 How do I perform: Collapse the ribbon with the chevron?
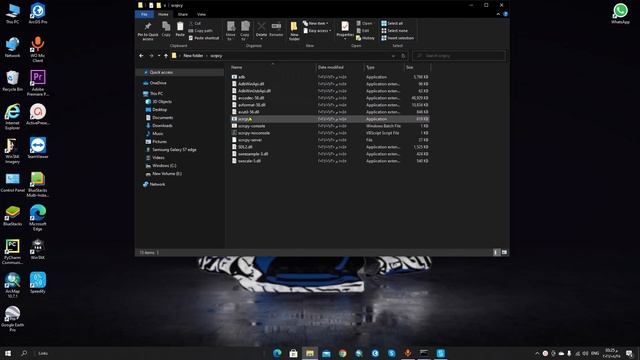(498, 14)
